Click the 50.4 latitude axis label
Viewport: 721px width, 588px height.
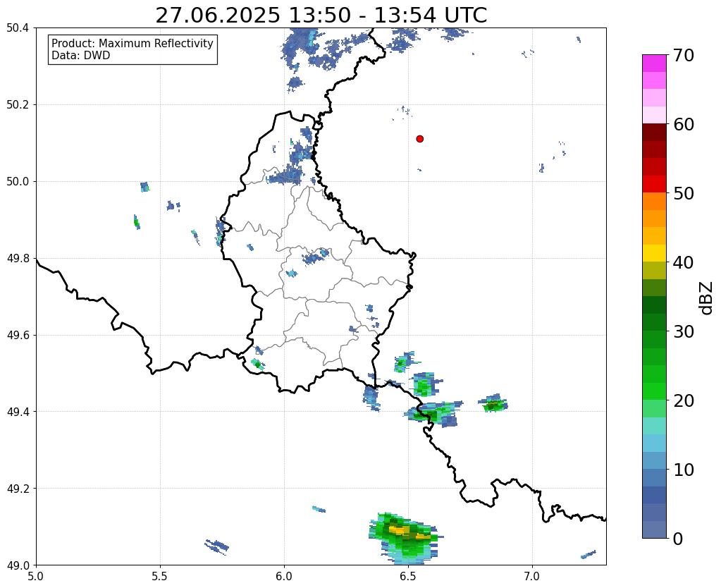pyautogui.click(x=18, y=28)
